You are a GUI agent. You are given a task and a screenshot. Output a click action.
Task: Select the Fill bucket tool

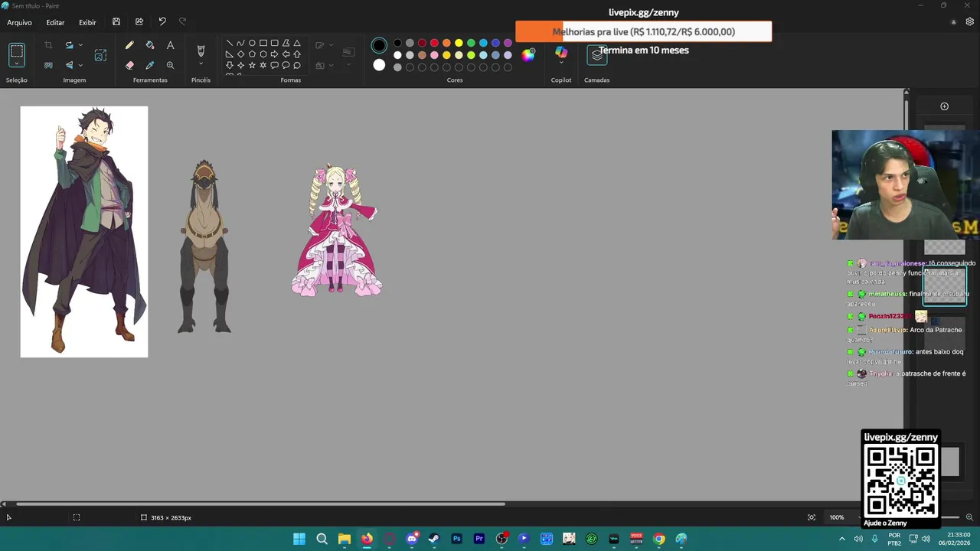[150, 45]
